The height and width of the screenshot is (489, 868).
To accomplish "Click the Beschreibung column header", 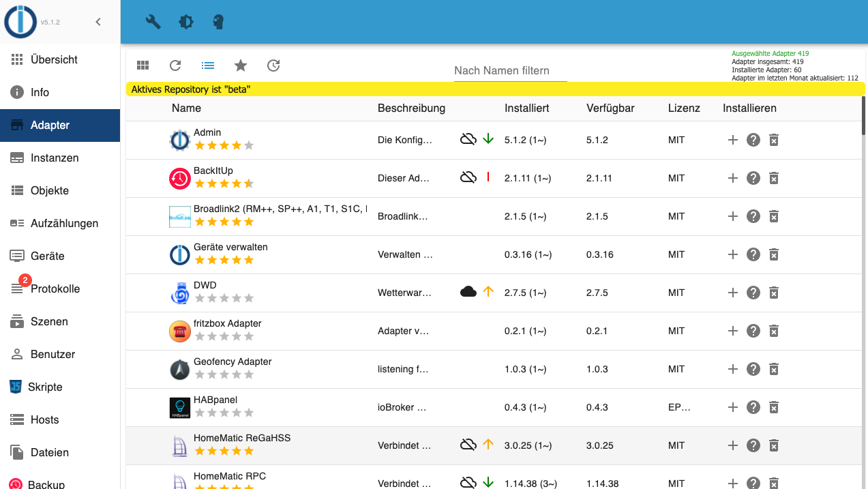I will click(x=411, y=108).
